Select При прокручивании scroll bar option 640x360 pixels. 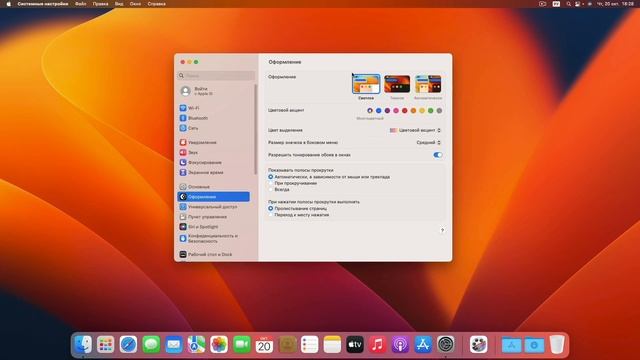coord(271,183)
